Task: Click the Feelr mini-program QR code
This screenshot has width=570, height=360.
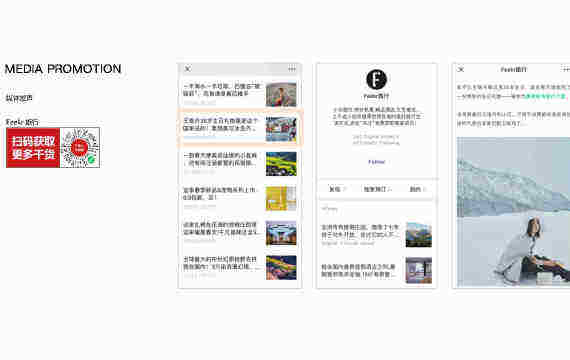Action: (80, 147)
